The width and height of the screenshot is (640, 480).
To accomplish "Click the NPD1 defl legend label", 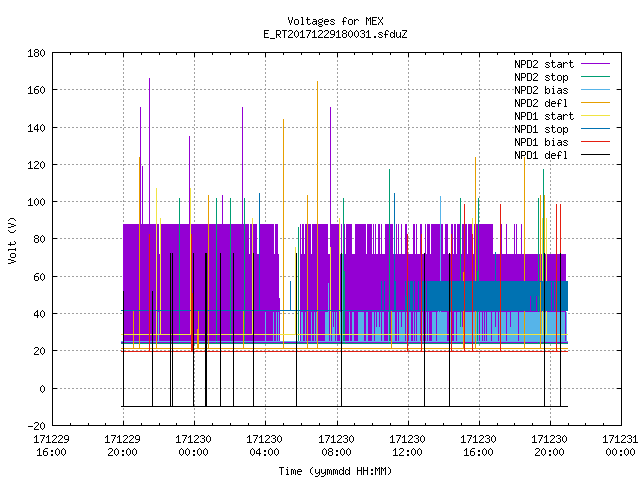I will [x=541, y=156].
